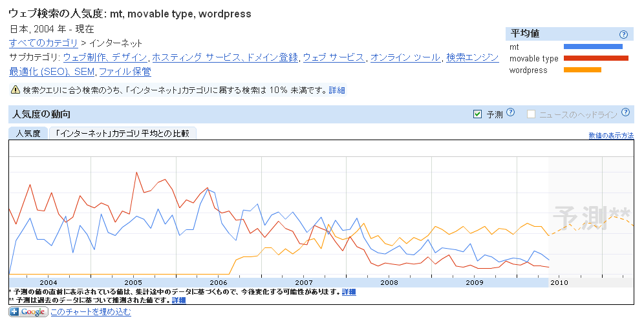Switch to 「インターネット」カテゴリ平均との比較 tab
This screenshot has width=644, height=323.
pos(123,133)
